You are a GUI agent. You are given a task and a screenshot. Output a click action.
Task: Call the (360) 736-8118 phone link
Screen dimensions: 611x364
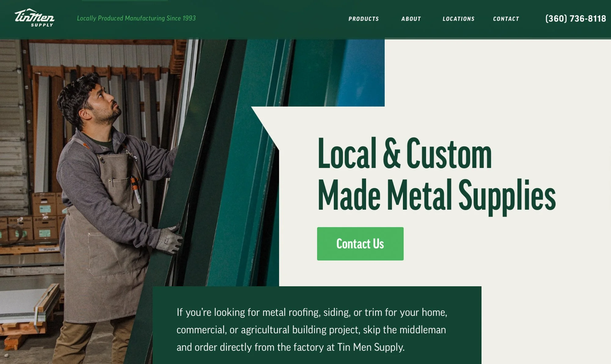(576, 19)
